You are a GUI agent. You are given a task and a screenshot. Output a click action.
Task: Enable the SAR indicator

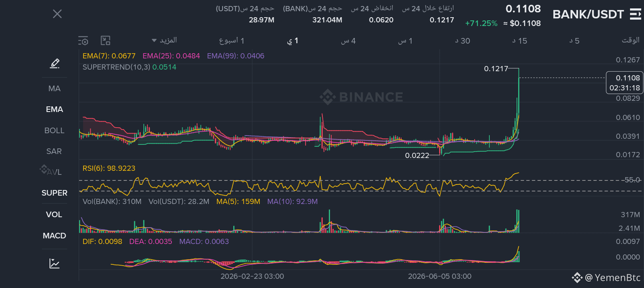[x=54, y=151]
